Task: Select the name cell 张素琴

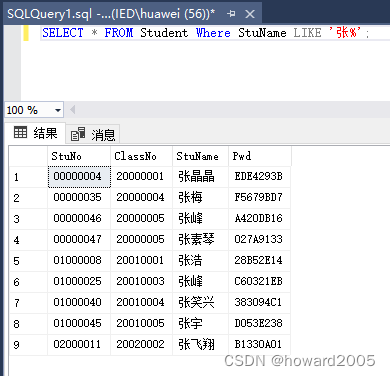Action: click(200, 240)
